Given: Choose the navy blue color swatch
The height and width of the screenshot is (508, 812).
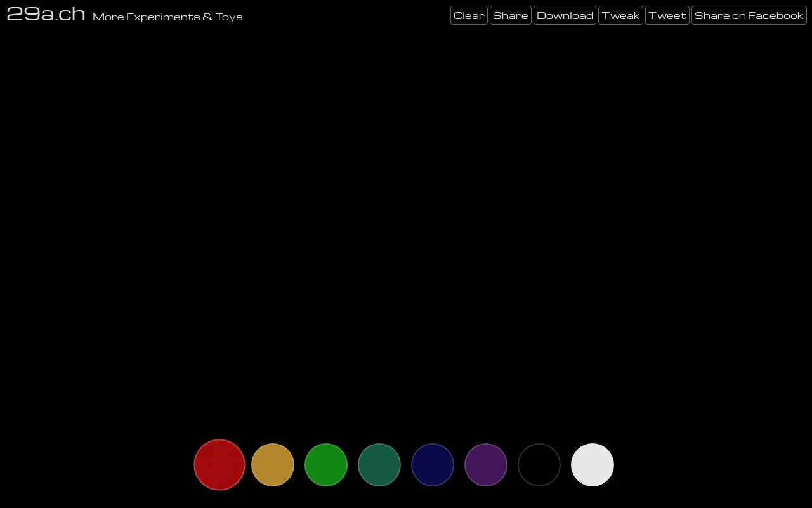Looking at the screenshot, I should (x=433, y=465).
